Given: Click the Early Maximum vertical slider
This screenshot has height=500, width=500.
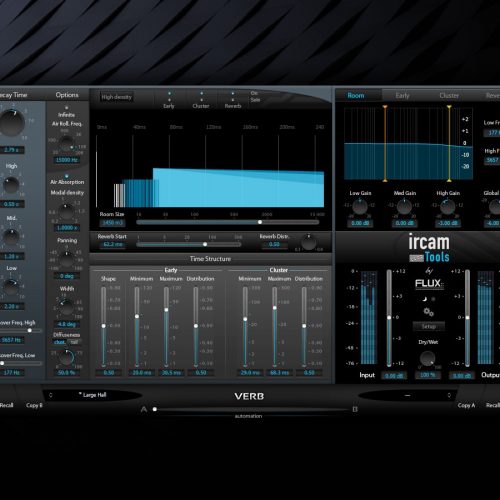Looking at the screenshot, I should [x=166, y=327].
